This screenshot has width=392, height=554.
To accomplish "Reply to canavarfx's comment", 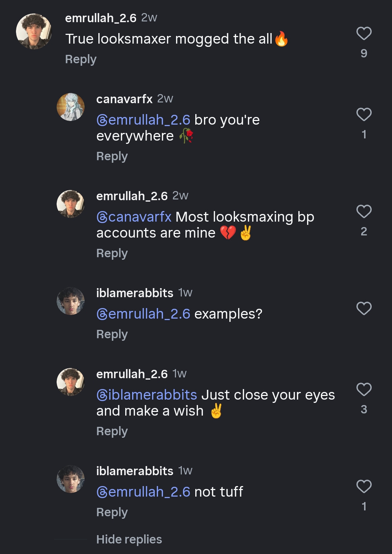I will pos(112,156).
